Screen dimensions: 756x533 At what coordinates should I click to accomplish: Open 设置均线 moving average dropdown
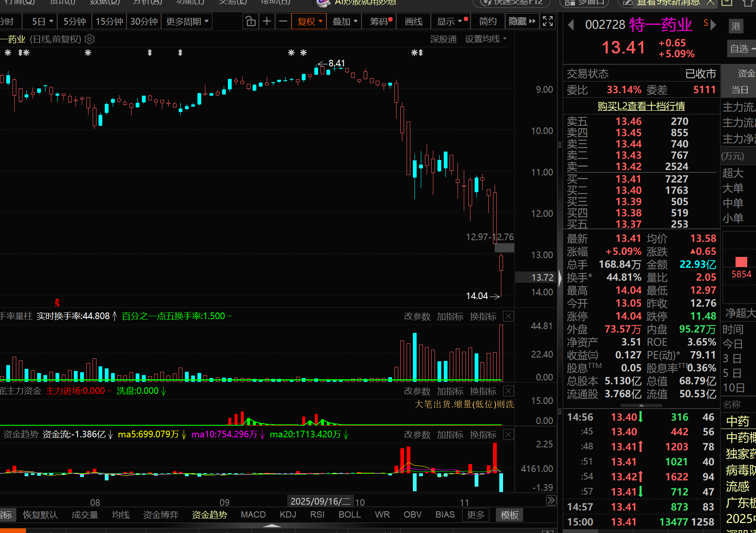click(486, 39)
